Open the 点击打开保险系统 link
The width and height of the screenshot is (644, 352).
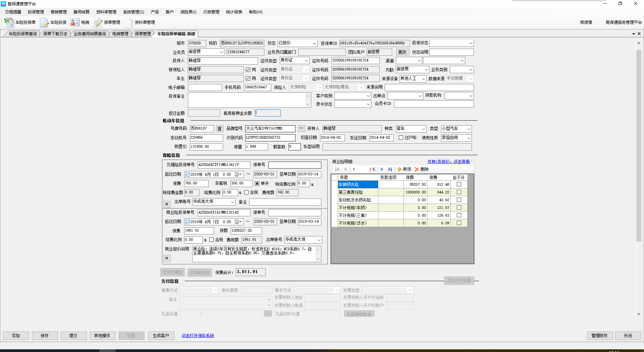[x=198, y=336]
